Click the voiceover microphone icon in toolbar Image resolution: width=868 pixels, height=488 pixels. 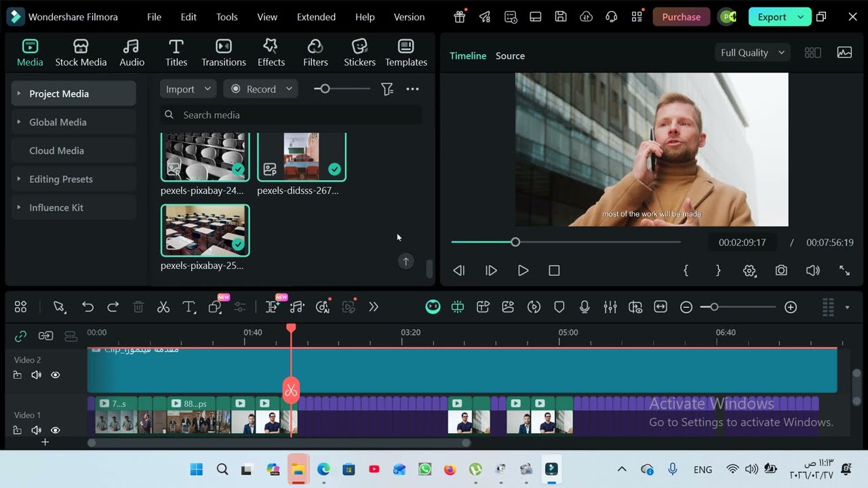point(585,307)
